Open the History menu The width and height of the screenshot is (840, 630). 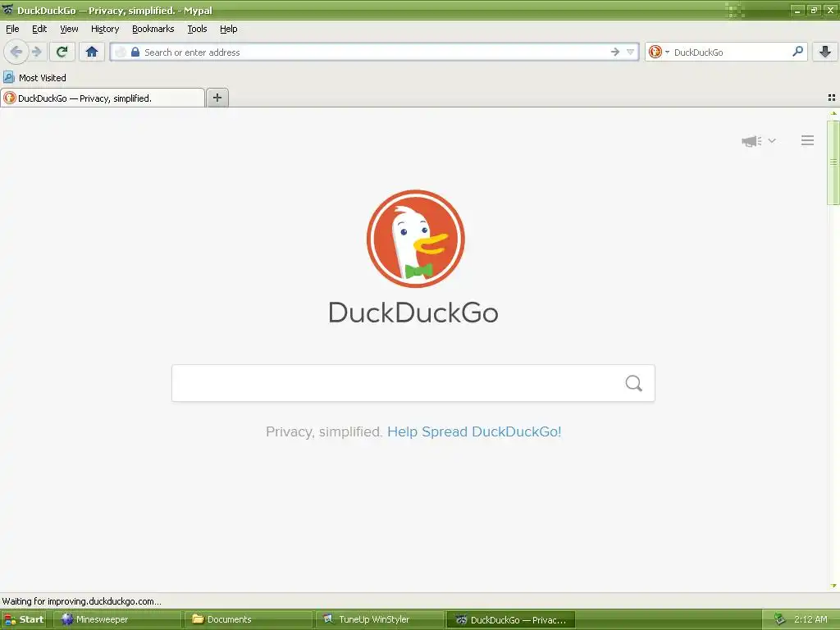point(105,29)
